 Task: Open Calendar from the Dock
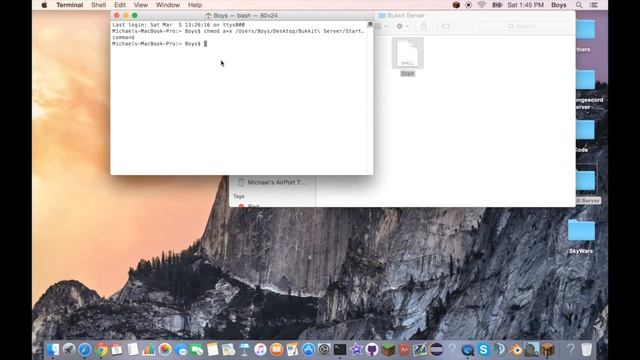coord(117,350)
